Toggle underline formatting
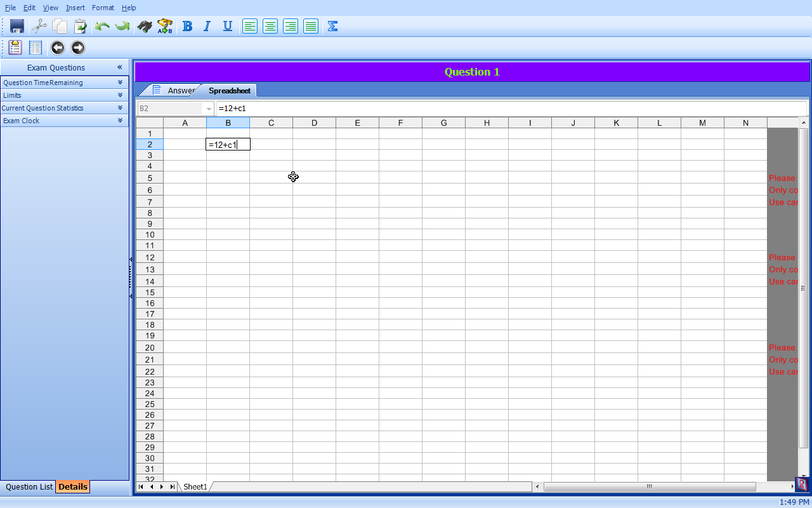812x508 pixels. (x=228, y=26)
